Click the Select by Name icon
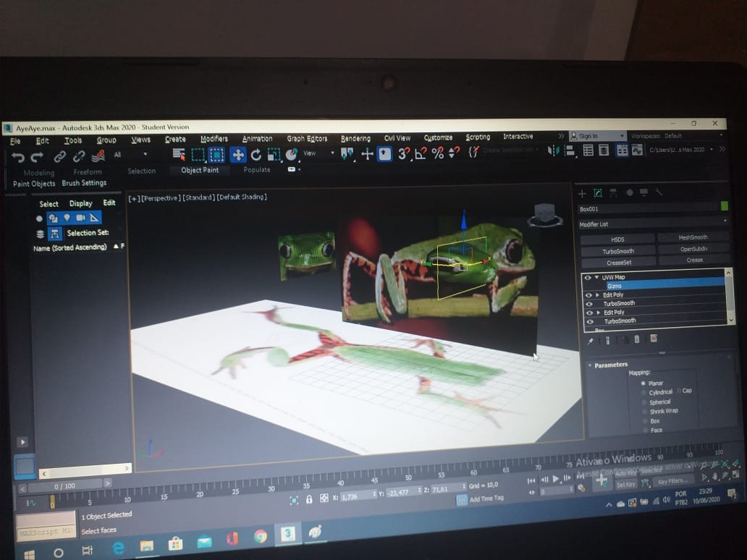The image size is (747, 560). coord(178,154)
